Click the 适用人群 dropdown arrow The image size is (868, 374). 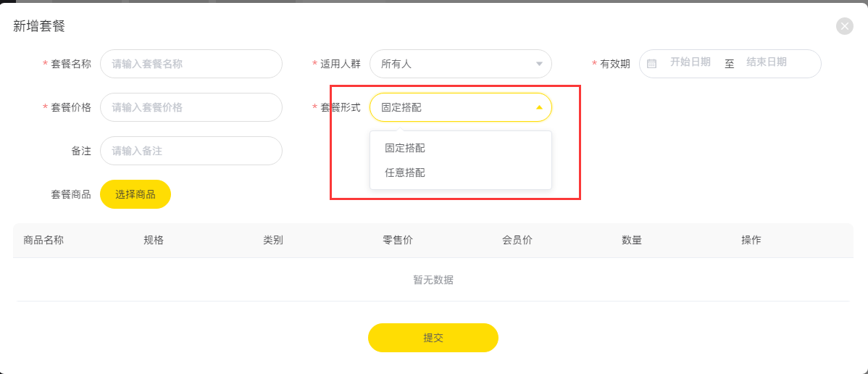pyautogui.click(x=539, y=64)
